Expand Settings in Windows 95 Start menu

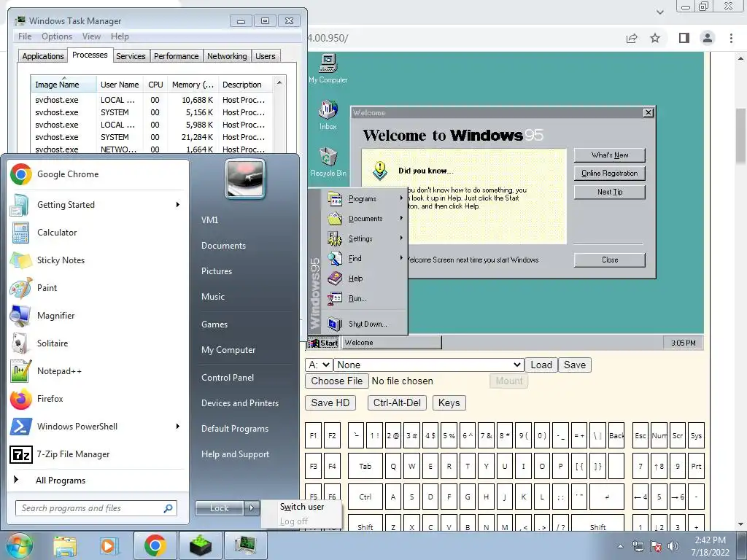coord(365,238)
